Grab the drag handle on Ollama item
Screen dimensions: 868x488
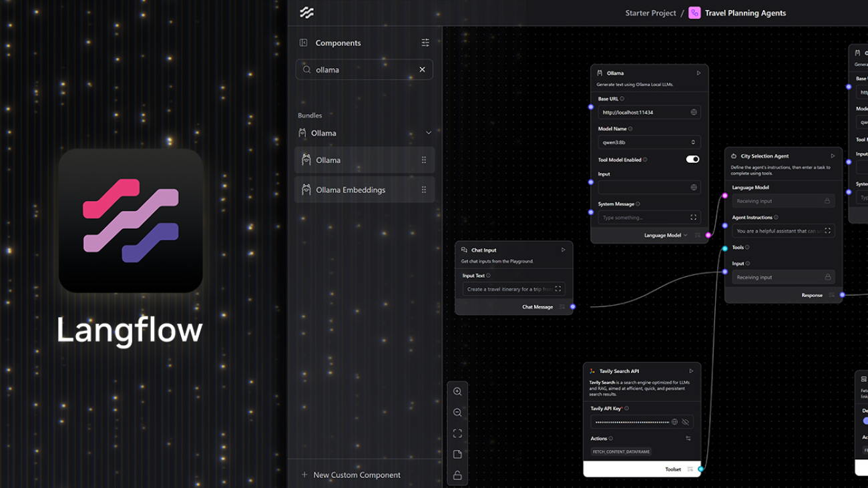pos(423,160)
